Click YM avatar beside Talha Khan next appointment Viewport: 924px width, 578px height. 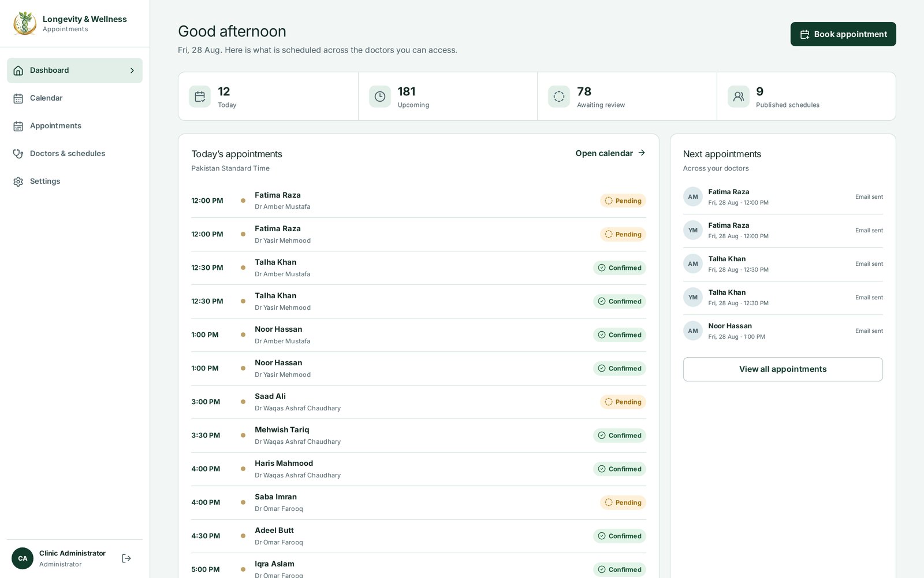[x=693, y=298]
